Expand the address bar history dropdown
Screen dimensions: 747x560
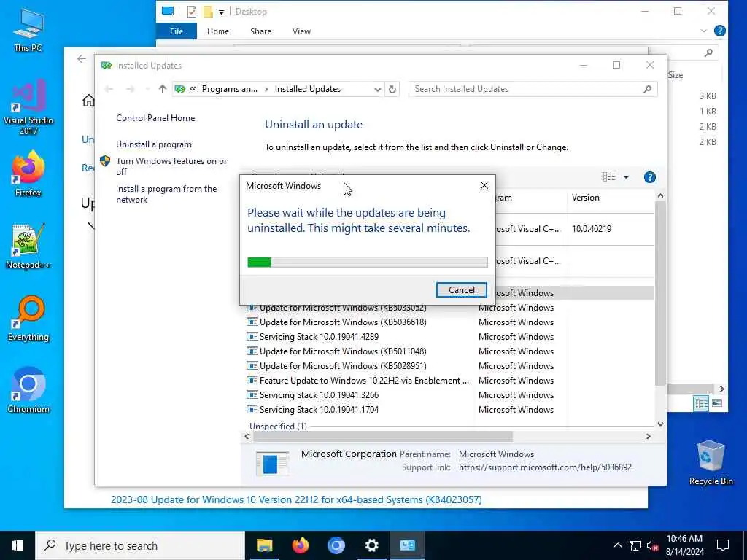click(377, 89)
